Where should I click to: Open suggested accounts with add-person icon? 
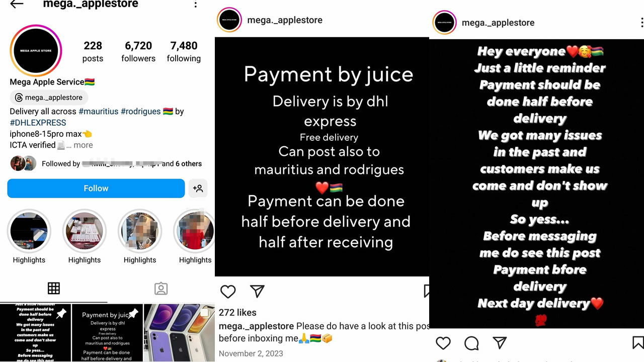click(198, 189)
